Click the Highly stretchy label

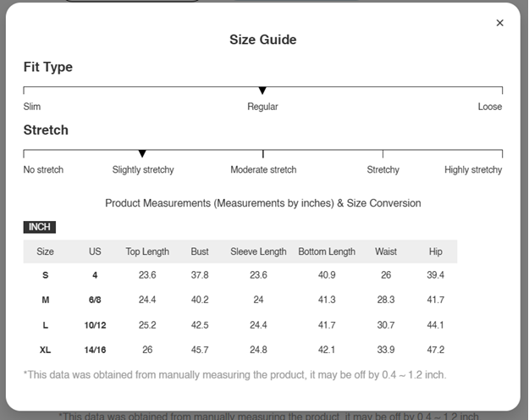pyautogui.click(x=473, y=169)
